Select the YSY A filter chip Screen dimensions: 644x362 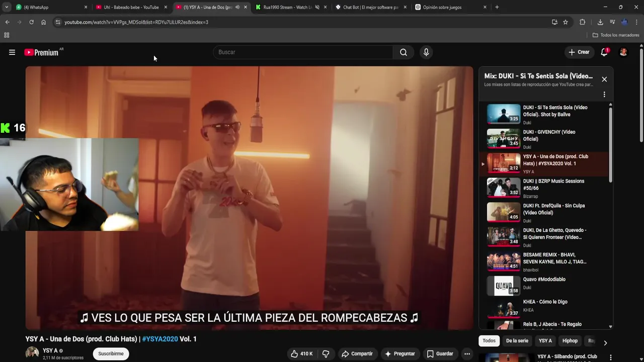pyautogui.click(x=545, y=341)
